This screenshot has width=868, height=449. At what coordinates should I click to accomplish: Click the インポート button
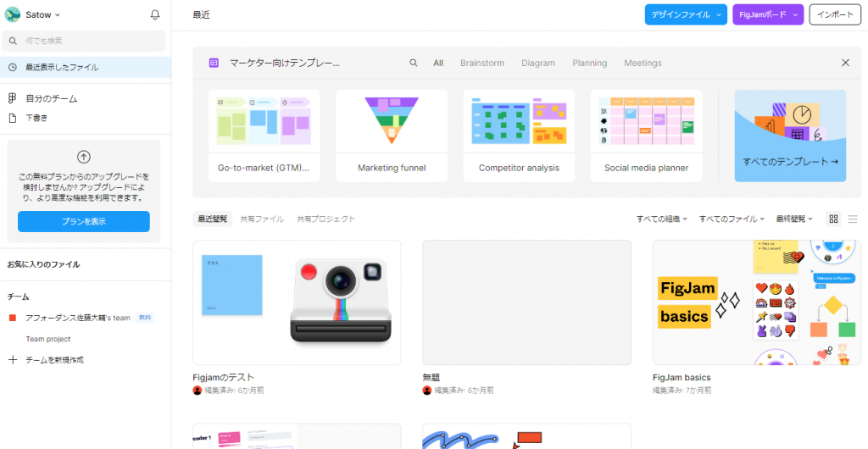pyautogui.click(x=835, y=15)
